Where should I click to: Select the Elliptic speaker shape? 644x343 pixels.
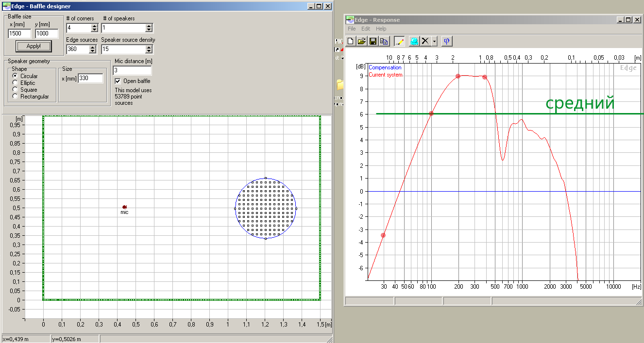(x=15, y=83)
